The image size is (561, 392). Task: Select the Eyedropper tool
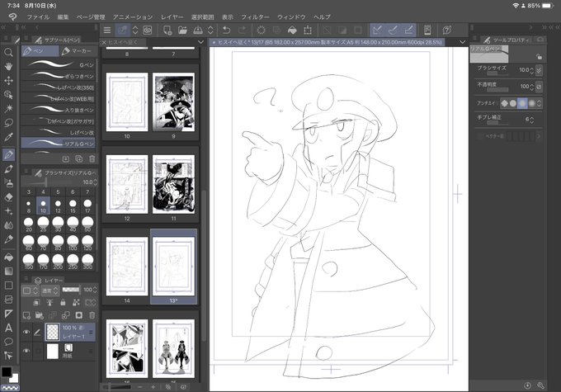8,137
